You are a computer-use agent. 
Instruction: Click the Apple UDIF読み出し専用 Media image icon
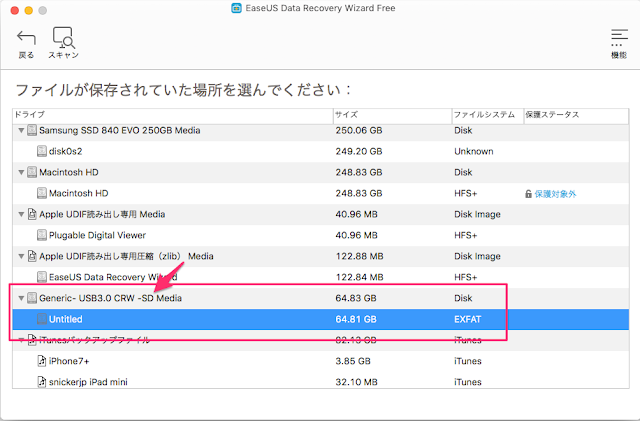click(x=32, y=214)
